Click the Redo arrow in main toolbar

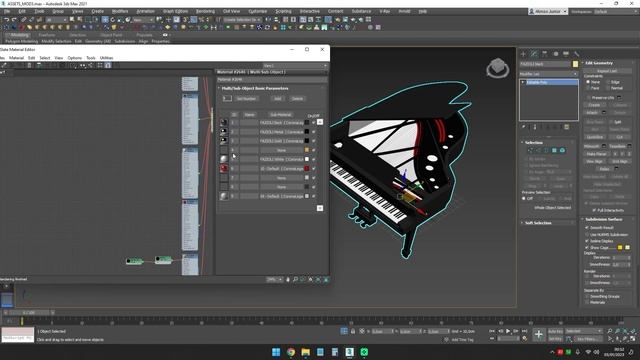[14, 20]
